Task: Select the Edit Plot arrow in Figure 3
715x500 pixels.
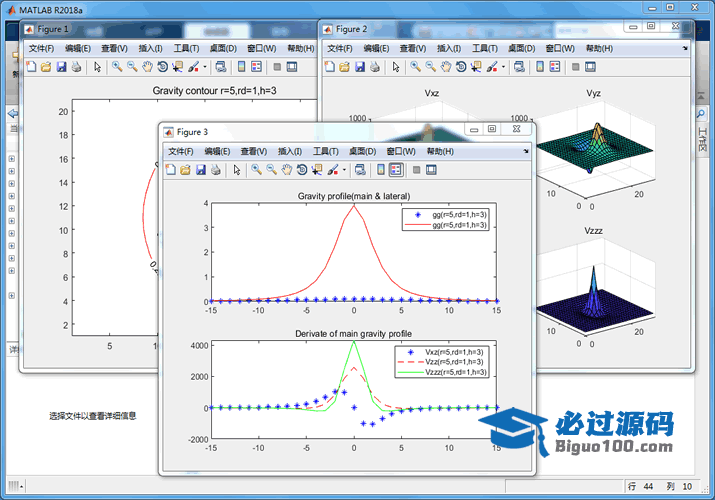Action: (237, 170)
